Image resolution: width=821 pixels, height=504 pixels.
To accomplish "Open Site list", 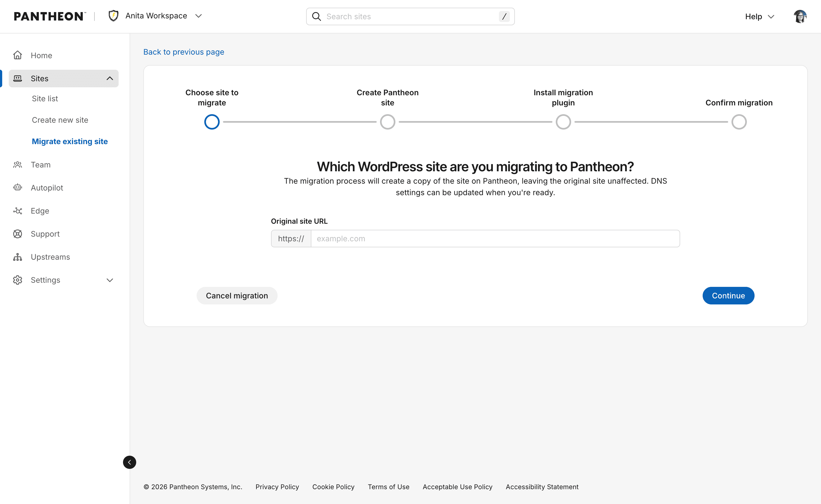I will 45,99.
